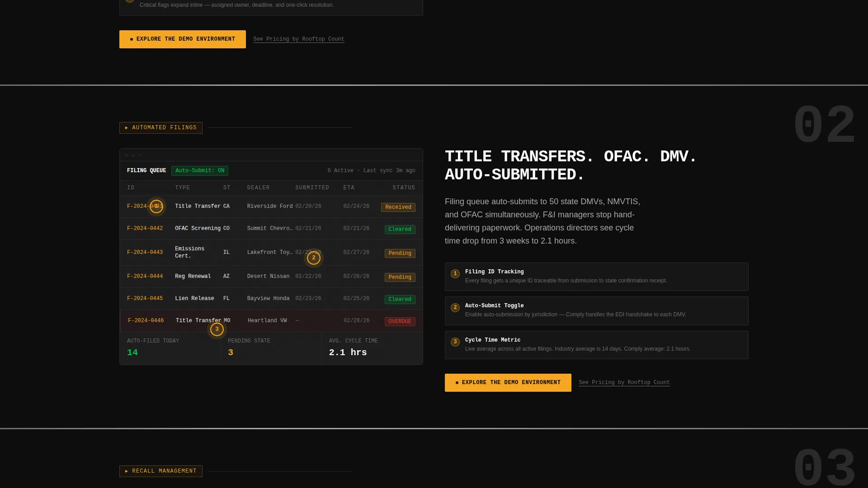This screenshot has width=868, height=488.
Task: Select the Riverside Ford dealer cell
Action: coord(270,206)
